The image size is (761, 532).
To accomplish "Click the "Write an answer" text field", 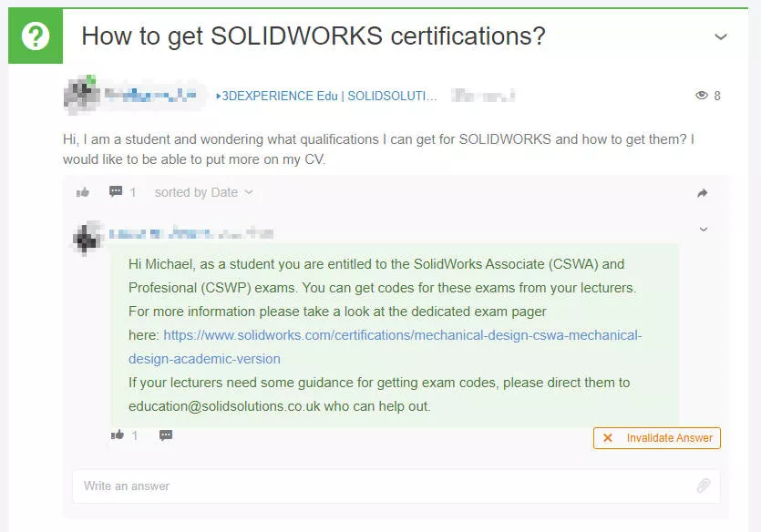I will [383, 486].
